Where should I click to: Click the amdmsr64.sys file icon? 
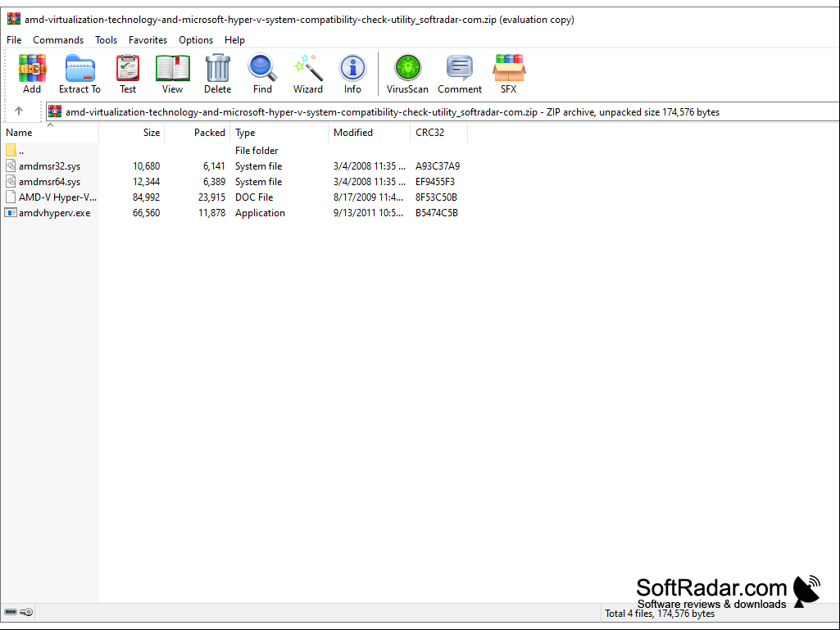11,182
